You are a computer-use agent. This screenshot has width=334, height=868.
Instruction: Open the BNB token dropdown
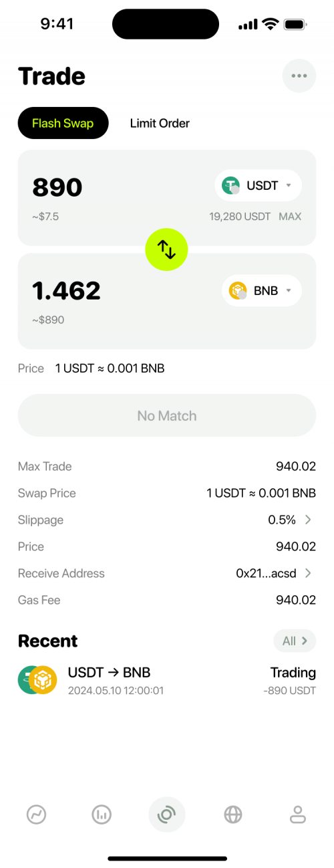pyautogui.click(x=262, y=291)
